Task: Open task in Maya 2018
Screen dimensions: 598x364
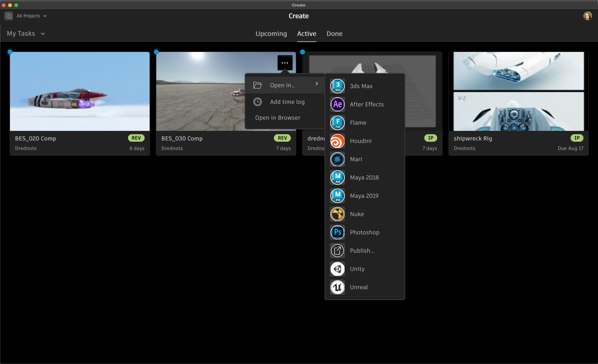Action: click(365, 177)
